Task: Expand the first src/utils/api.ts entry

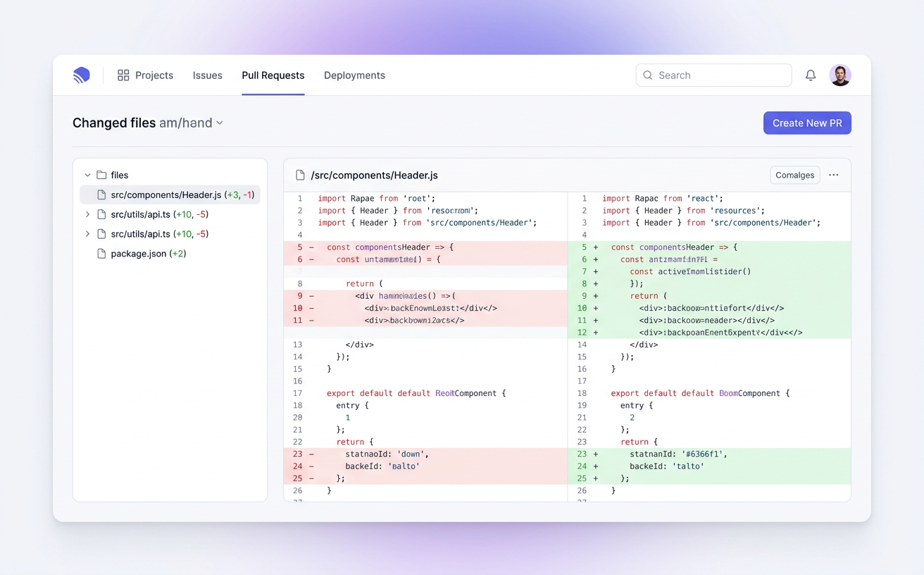Action: point(87,214)
